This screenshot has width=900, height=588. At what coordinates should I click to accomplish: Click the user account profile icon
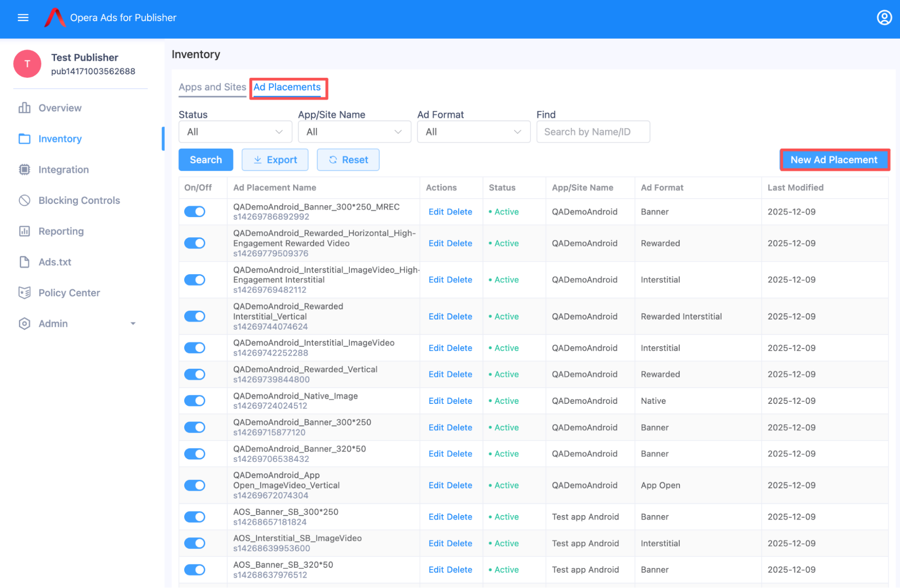(x=884, y=18)
